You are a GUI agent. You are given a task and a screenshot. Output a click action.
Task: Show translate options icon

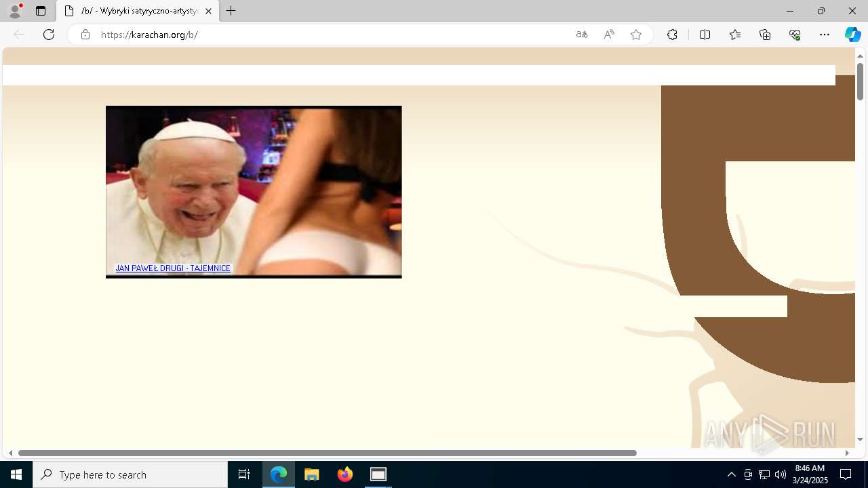click(582, 35)
